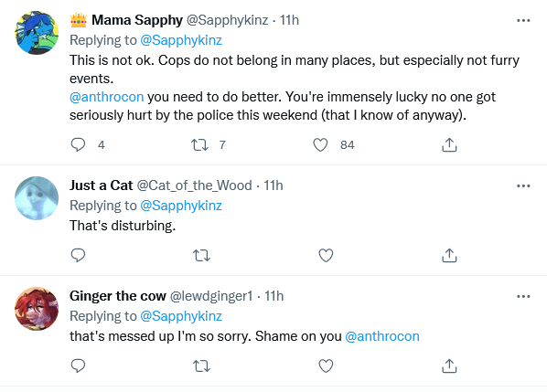Open more options on Mama Sapphy's tweet

coord(523,20)
